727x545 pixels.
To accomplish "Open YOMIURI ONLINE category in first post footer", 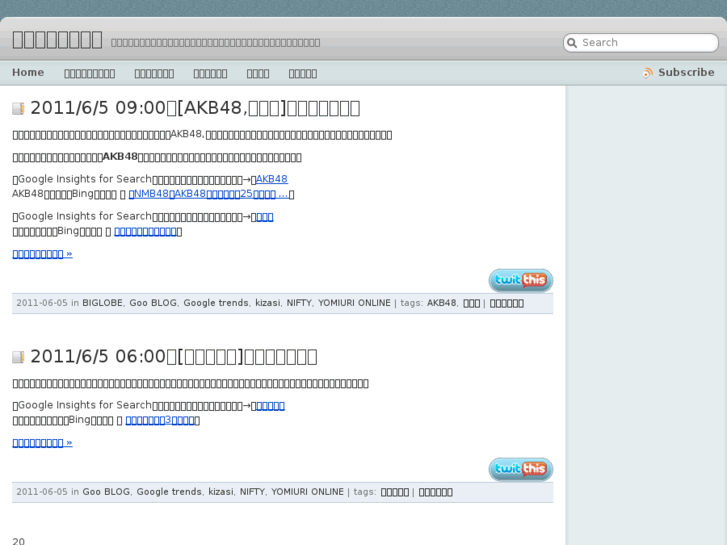I will (x=354, y=303).
